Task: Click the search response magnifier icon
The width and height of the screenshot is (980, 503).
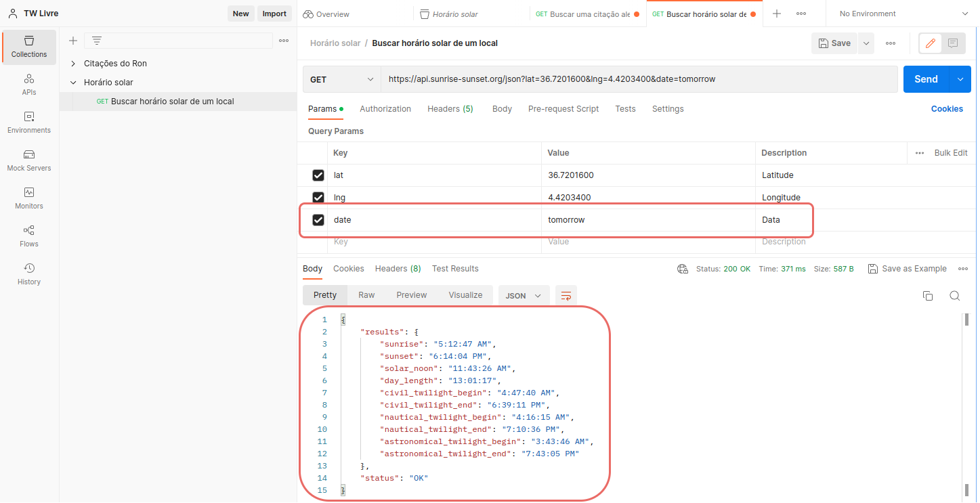Action: tap(954, 296)
